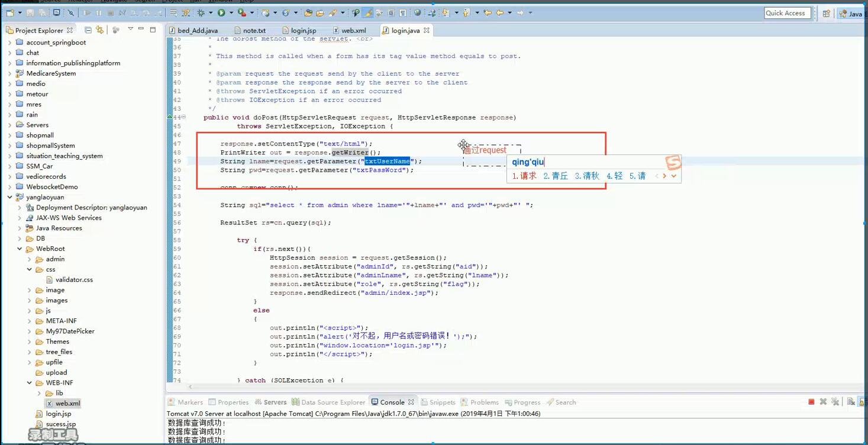Click the Open Web Browser globe icon
Image resolution: width=868 pixels, height=445 pixels.
coord(417,12)
